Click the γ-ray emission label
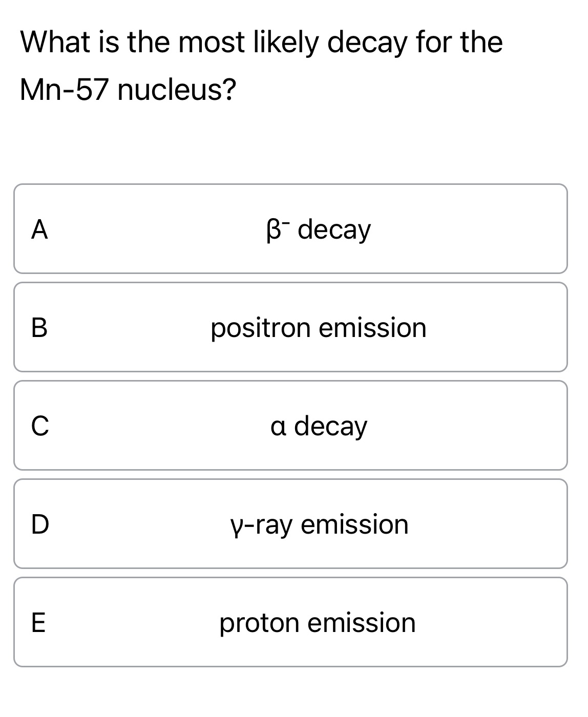The width and height of the screenshot is (588, 717). [x=319, y=523]
